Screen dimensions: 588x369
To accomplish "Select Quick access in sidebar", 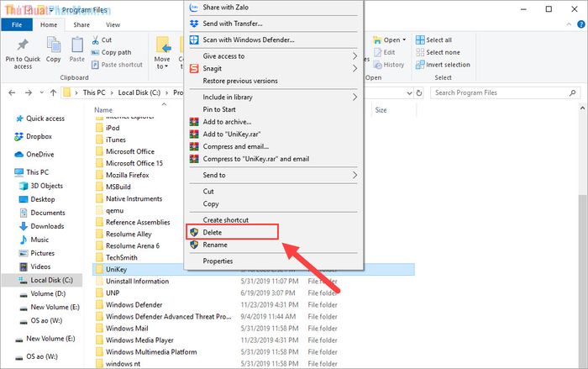I will [x=40, y=119].
